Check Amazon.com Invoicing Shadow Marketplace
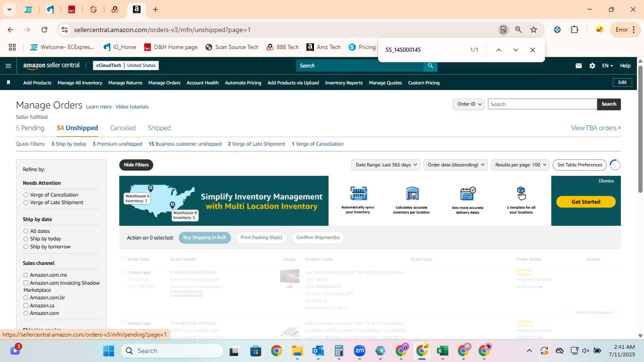Screen dimensions: 644x362 click(26, 283)
